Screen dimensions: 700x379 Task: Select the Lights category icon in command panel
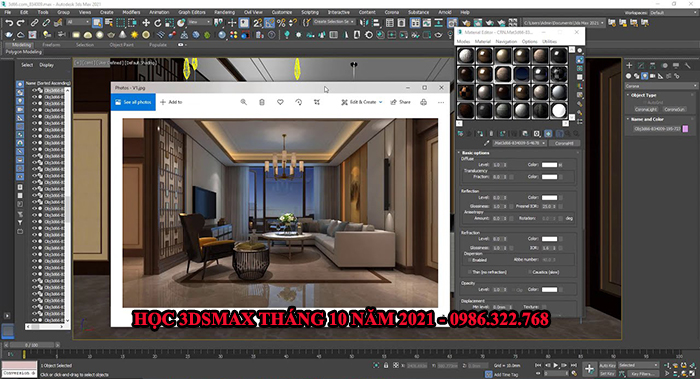(644, 76)
